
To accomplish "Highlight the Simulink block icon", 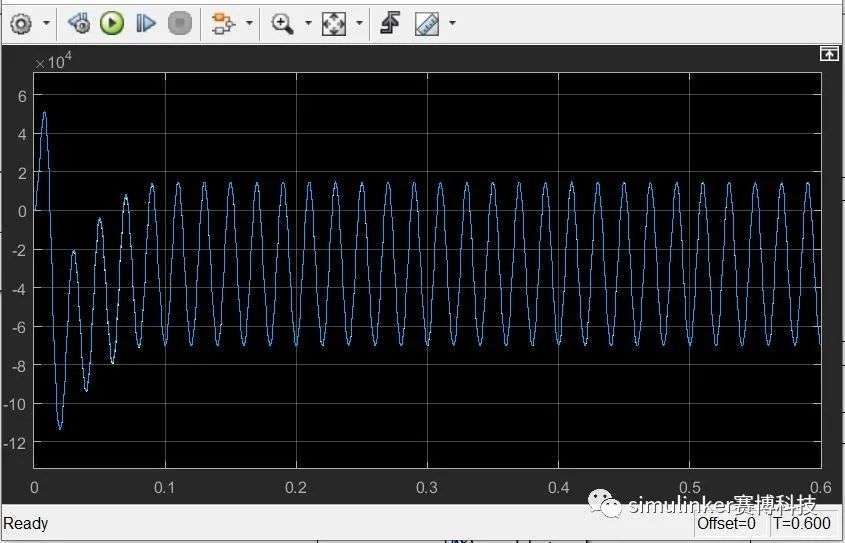I will coord(223,24).
